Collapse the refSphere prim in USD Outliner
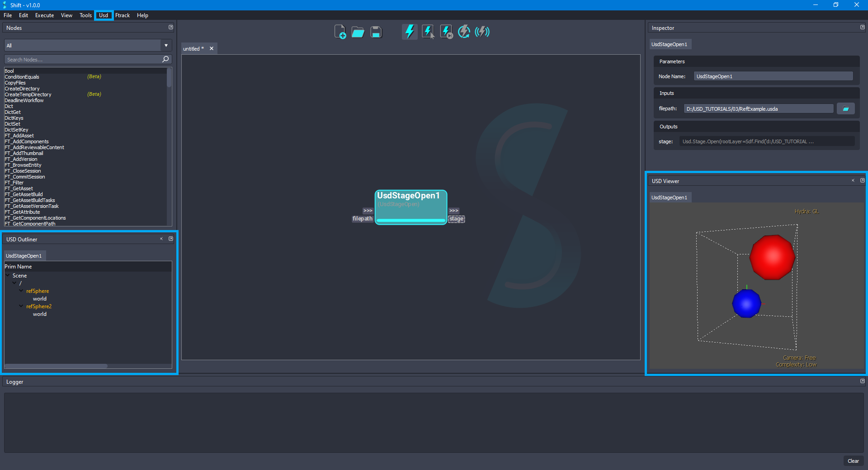This screenshot has width=868, height=470. pyautogui.click(x=21, y=291)
